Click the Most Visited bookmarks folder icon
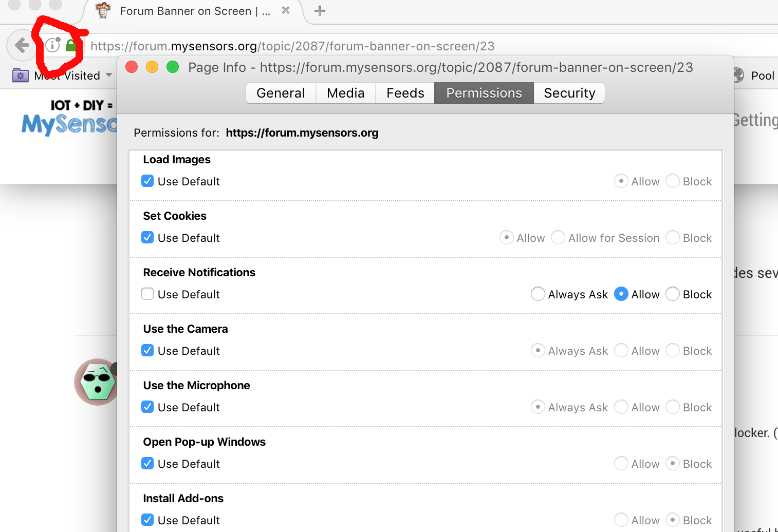 click(20, 75)
